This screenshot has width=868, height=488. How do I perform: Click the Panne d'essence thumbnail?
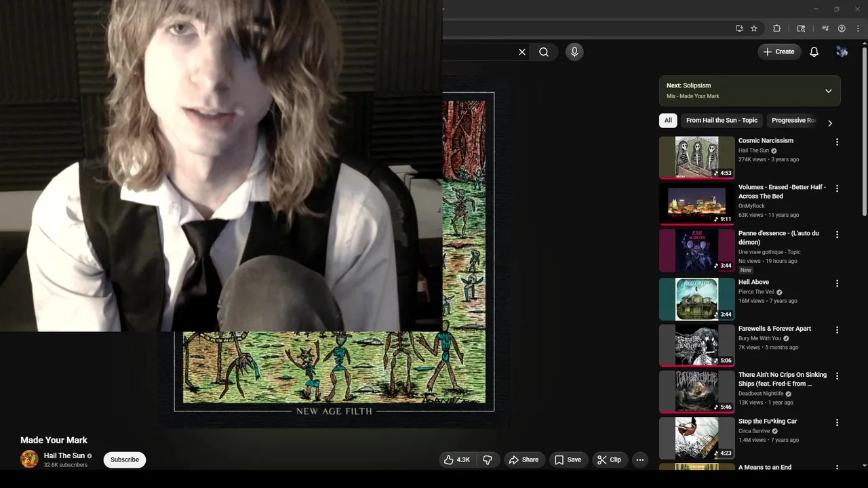pyautogui.click(x=697, y=250)
